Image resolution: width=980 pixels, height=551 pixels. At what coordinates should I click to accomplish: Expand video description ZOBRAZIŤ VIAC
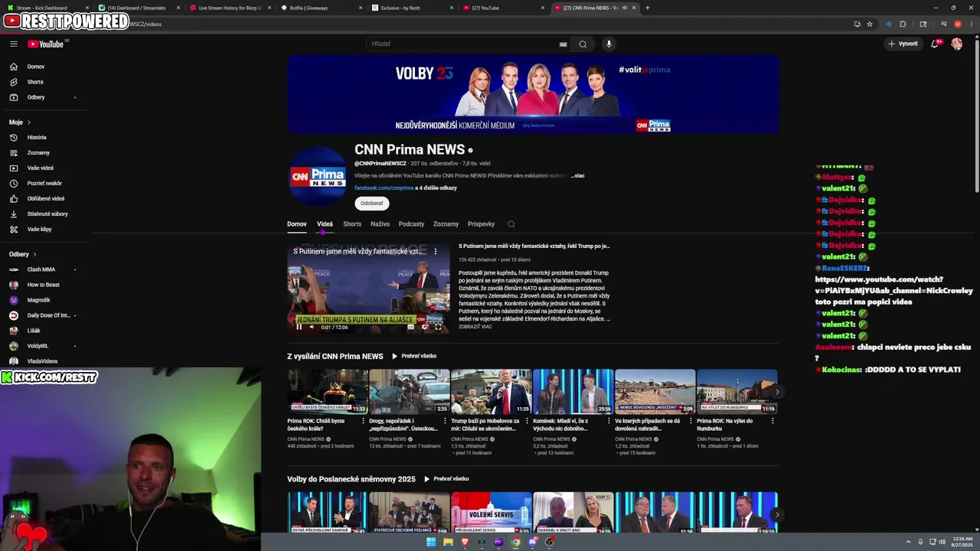[475, 327]
